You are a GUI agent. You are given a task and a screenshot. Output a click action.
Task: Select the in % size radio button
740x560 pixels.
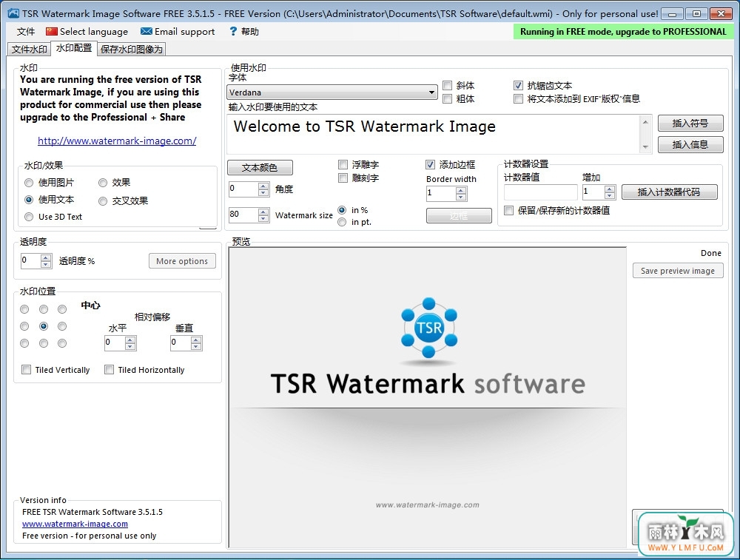pos(342,210)
